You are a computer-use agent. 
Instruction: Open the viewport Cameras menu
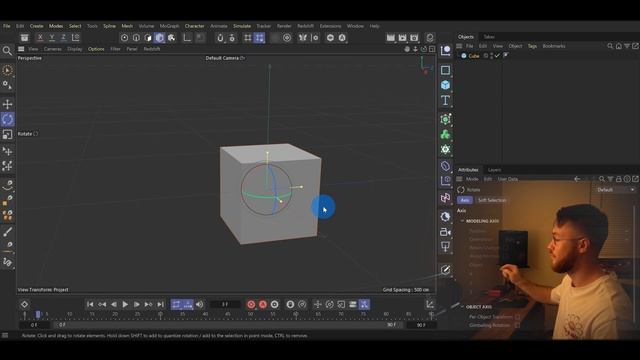coord(53,49)
